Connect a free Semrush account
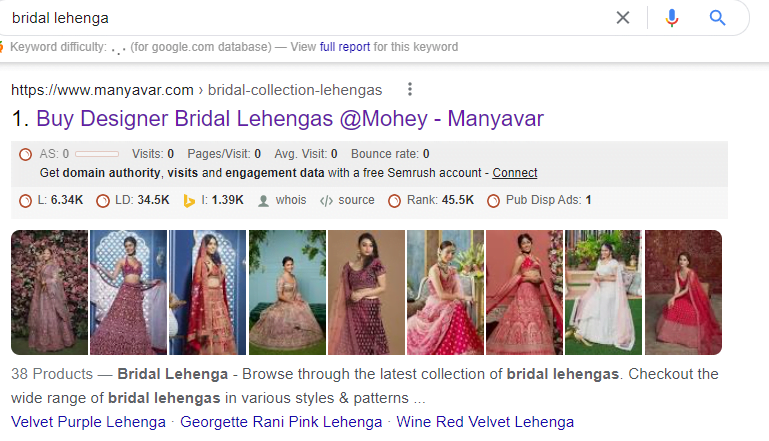Image resolution: width=769 pixels, height=441 pixels. pyautogui.click(x=514, y=173)
